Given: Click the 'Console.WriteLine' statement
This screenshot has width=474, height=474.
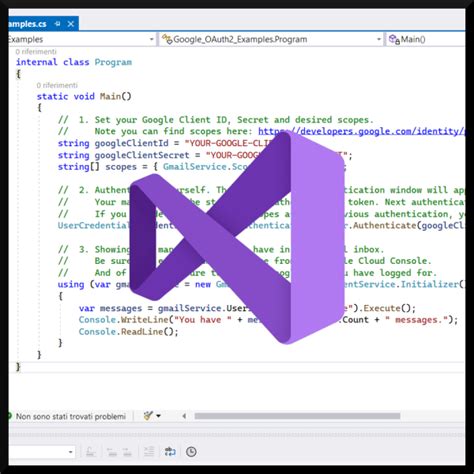Looking at the screenshot, I should pyautogui.click(x=268, y=320).
